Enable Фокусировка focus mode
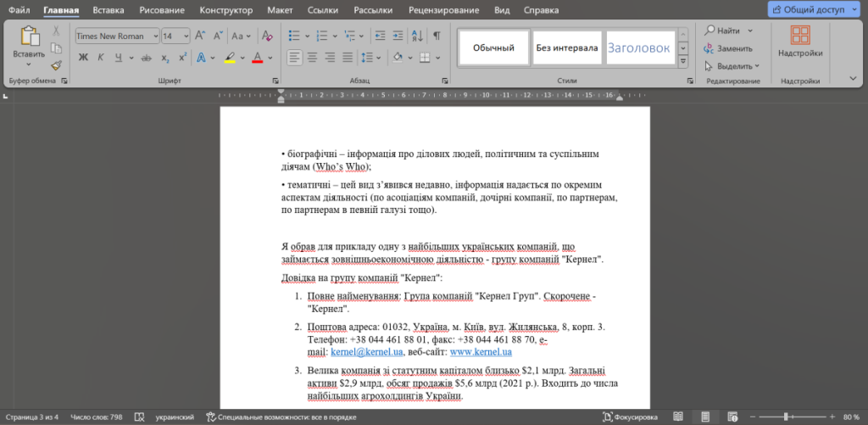The height and width of the screenshot is (425, 868). [x=630, y=417]
